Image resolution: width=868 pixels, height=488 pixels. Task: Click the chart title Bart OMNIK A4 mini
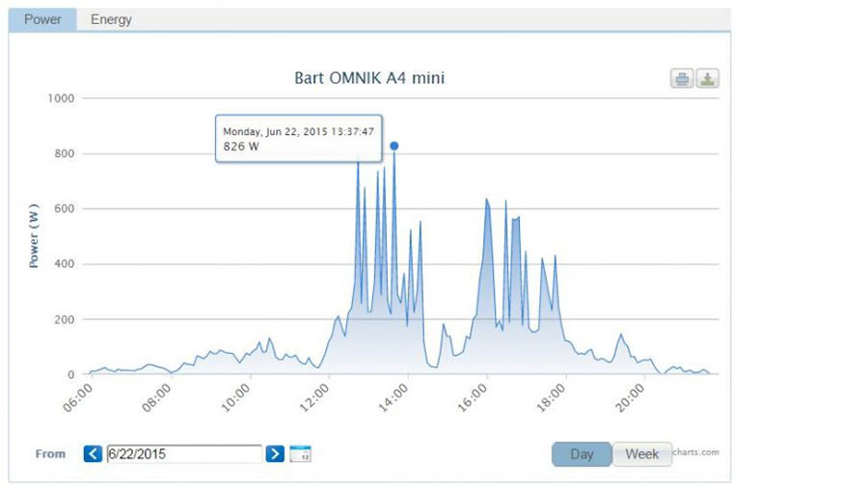369,78
